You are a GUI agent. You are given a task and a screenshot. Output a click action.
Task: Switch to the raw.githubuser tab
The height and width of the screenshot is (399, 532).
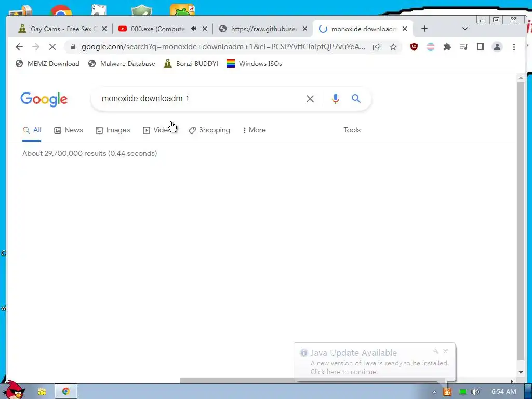[x=260, y=29]
